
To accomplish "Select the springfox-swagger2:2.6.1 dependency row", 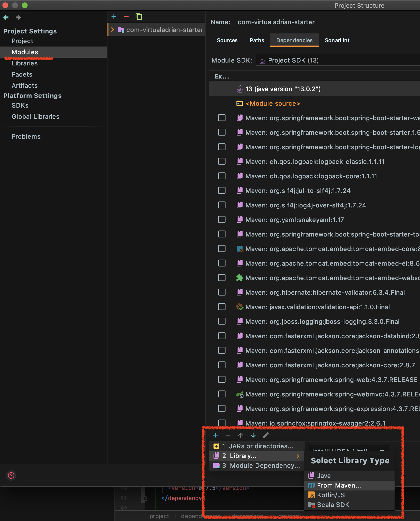I will (314, 423).
